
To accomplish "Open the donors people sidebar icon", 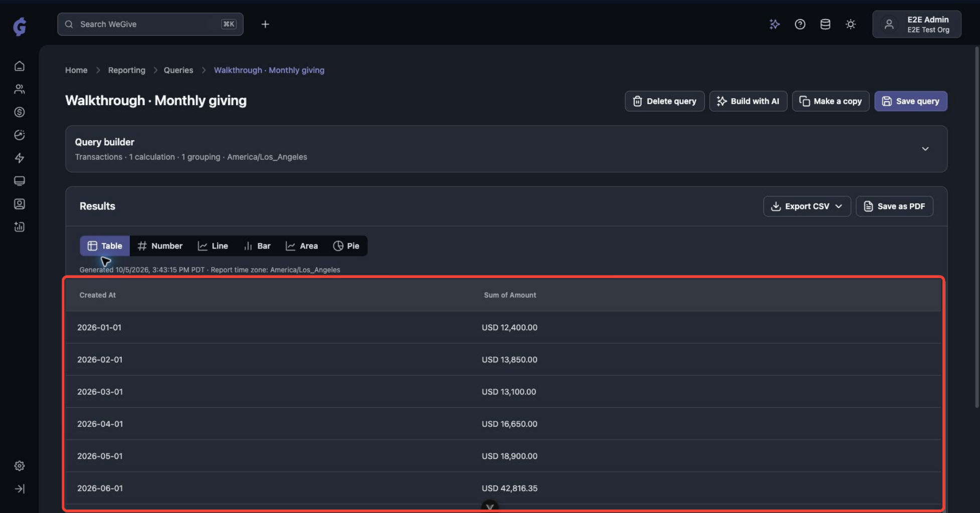I will (x=19, y=89).
